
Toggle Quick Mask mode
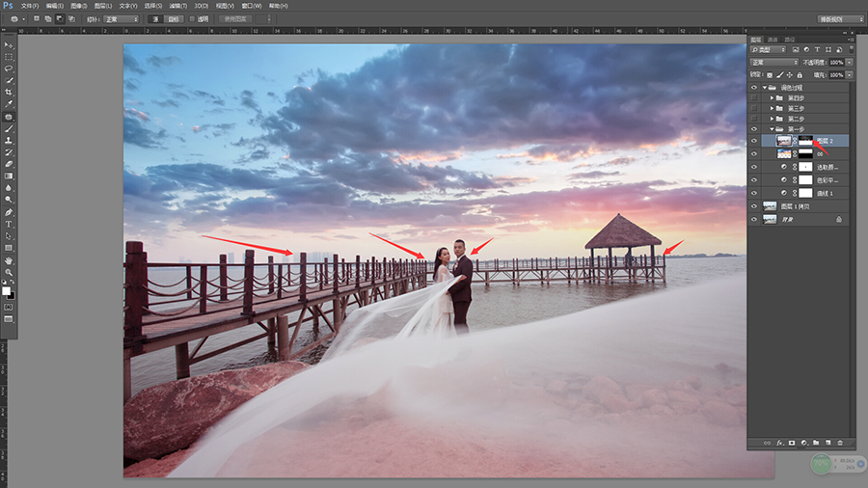[9, 307]
